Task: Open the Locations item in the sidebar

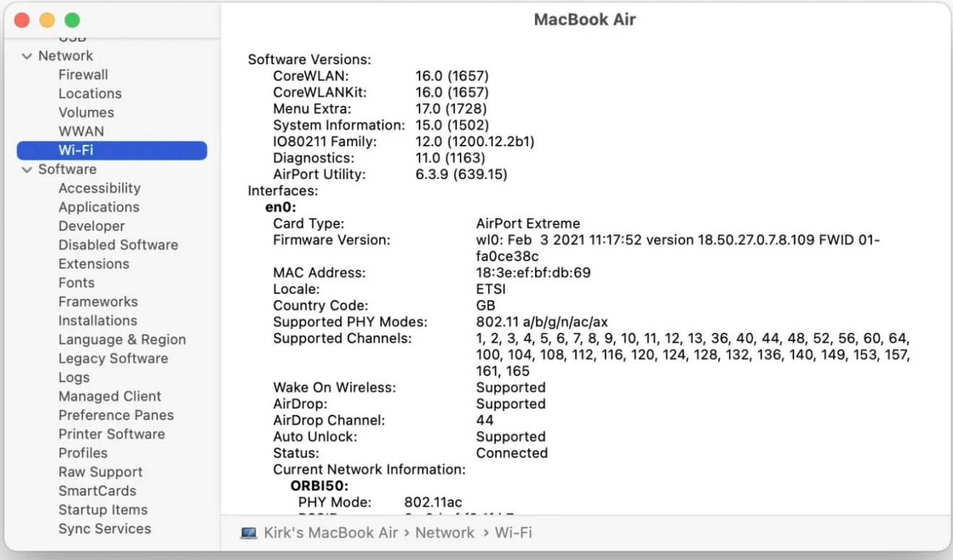Action: click(x=90, y=94)
